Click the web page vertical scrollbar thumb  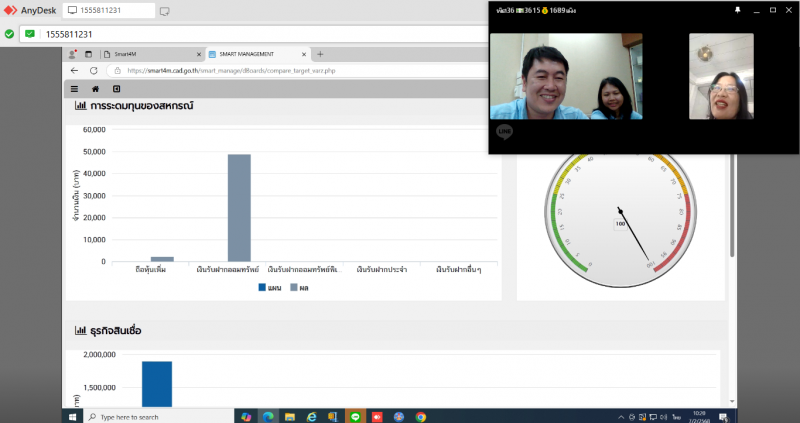tap(732, 205)
